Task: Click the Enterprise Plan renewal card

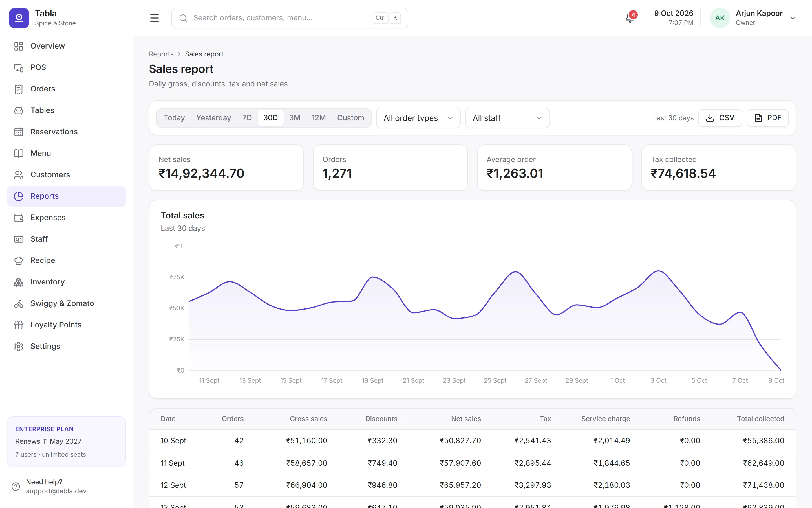Action: coord(66,441)
